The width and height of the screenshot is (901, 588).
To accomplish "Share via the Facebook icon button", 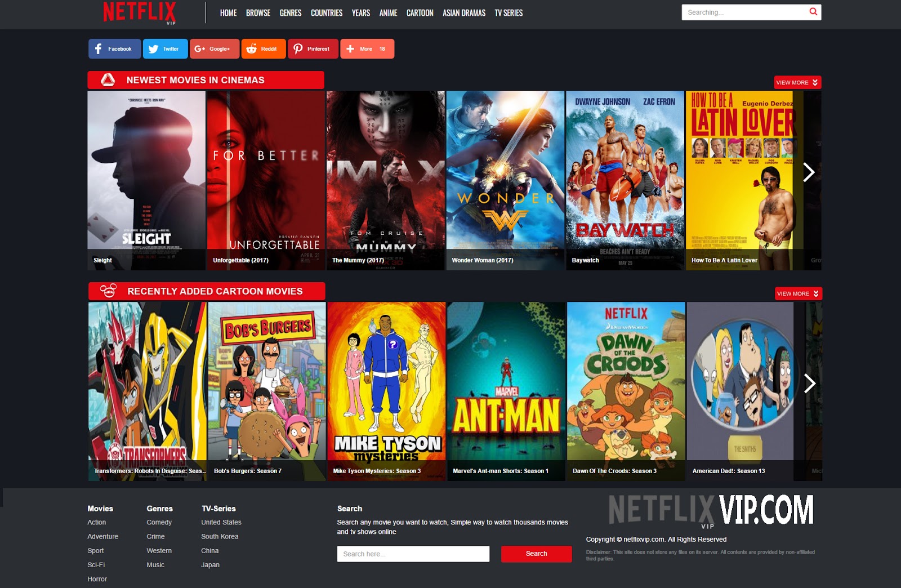I will tap(114, 49).
